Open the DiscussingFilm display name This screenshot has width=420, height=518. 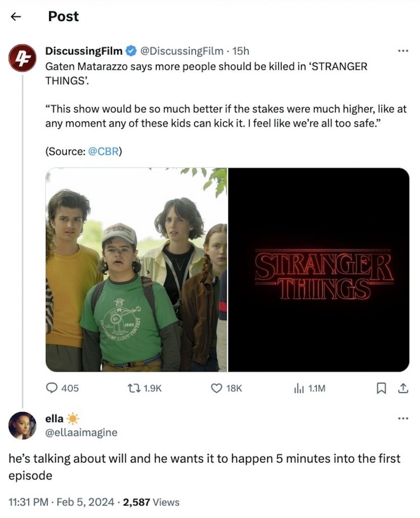click(x=84, y=51)
